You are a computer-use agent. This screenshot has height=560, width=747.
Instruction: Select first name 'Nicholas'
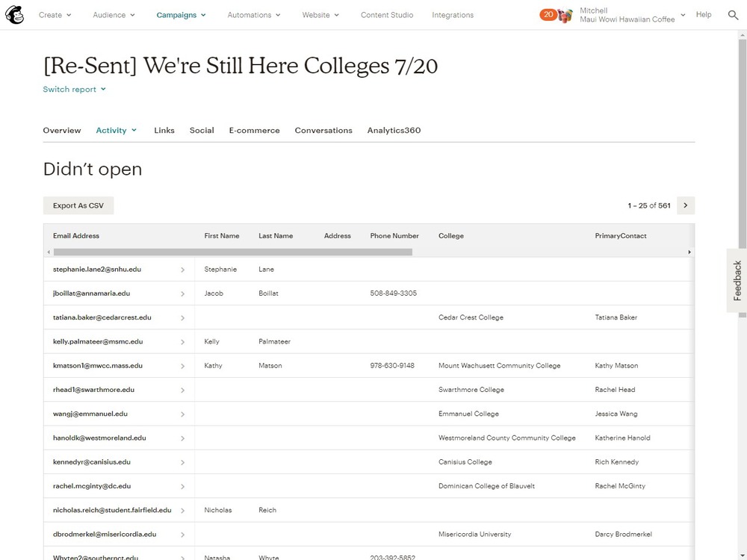[217, 510]
